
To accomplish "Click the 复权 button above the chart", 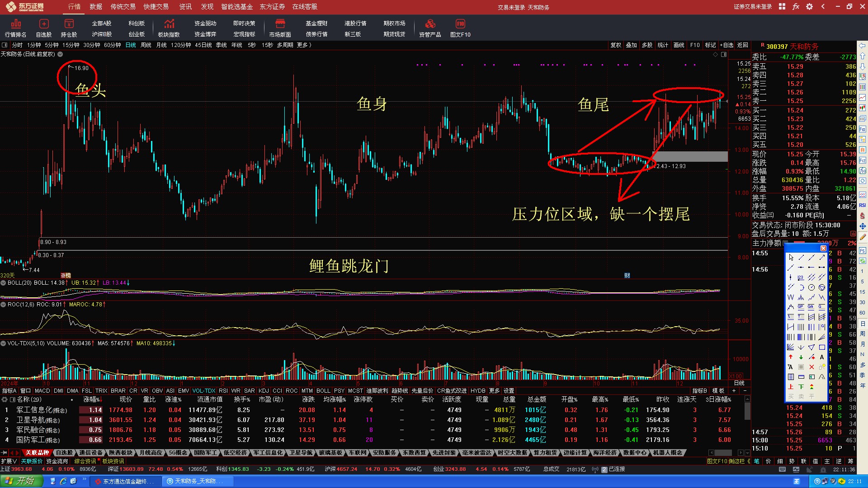I will [616, 45].
